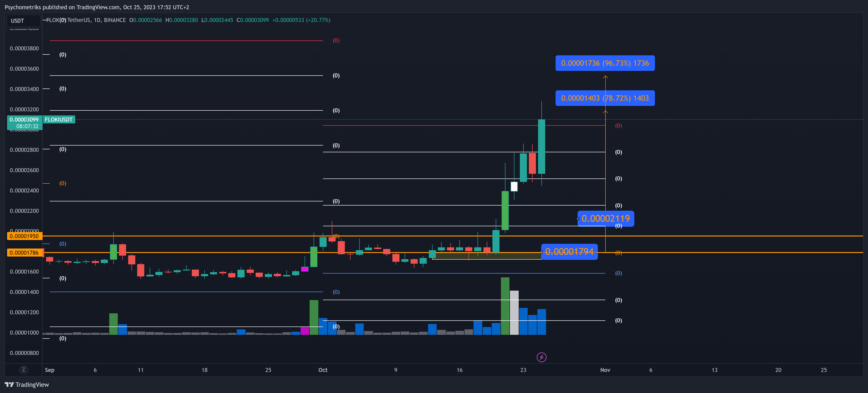Click the 0.00001400 price axis label
The height and width of the screenshot is (393, 868).
click(x=24, y=292)
